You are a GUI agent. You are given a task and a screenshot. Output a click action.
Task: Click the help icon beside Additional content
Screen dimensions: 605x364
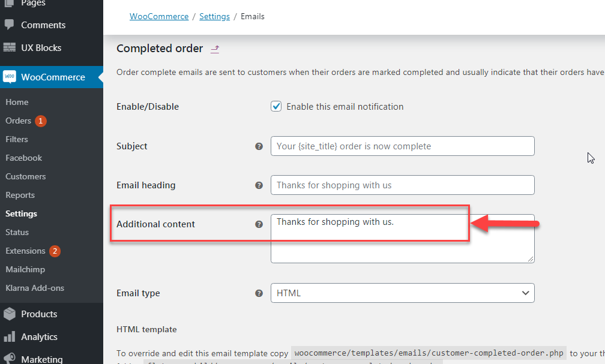click(x=259, y=224)
